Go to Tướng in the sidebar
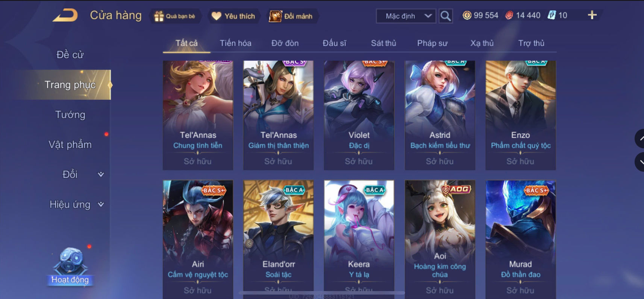Image resolution: width=644 pixels, height=299 pixels. [70, 114]
